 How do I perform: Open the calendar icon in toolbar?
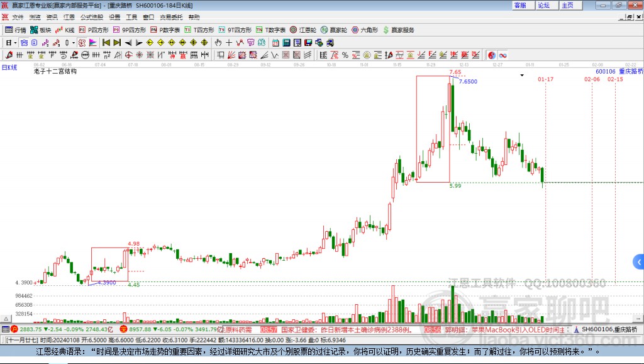click(275, 43)
